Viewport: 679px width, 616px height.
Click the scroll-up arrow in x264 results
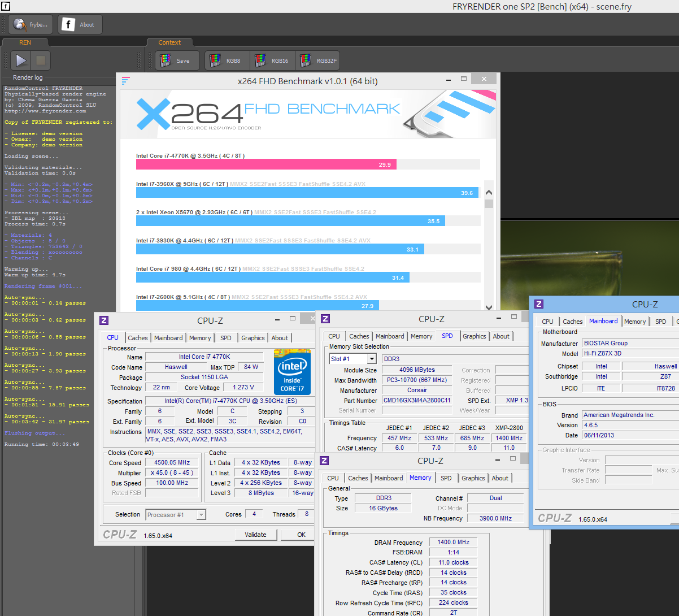click(x=489, y=192)
